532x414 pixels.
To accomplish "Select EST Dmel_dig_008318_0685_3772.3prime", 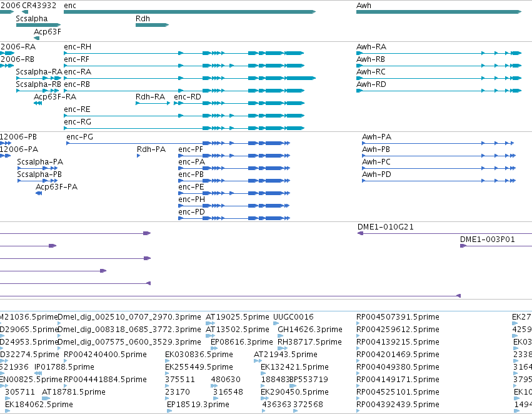I will coord(129,330).
